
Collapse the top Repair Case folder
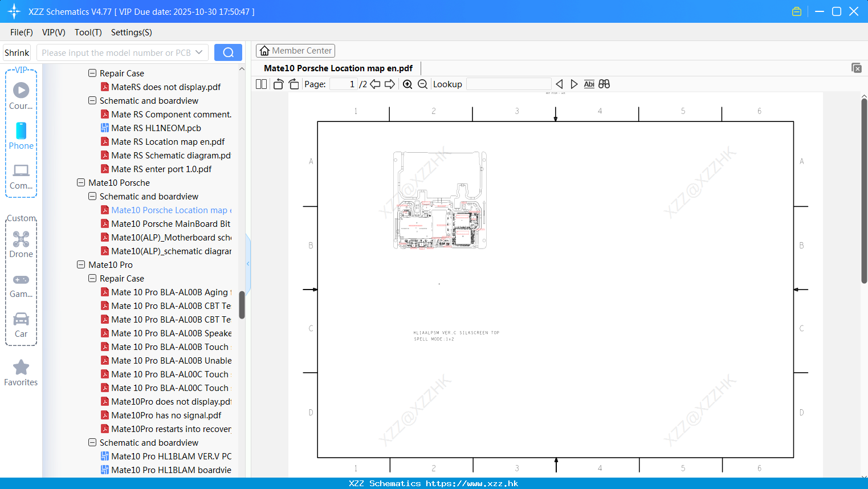pos(92,74)
